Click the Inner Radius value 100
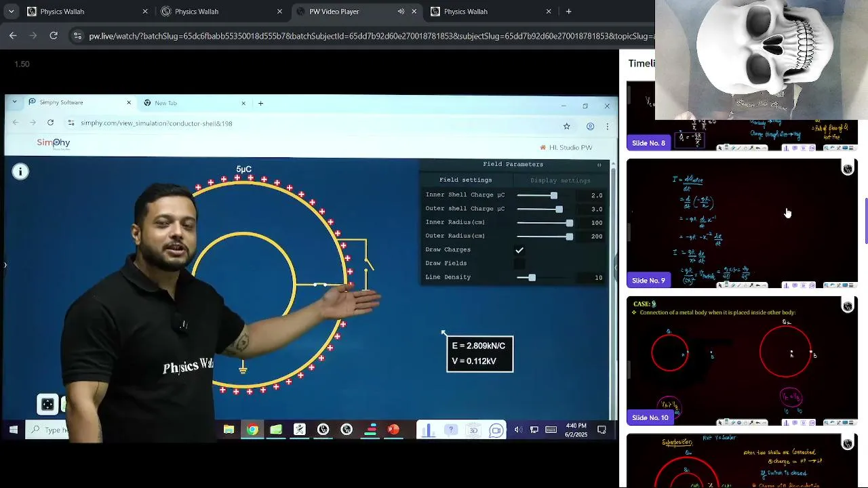This screenshot has width=868, height=488. click(592, 223)
